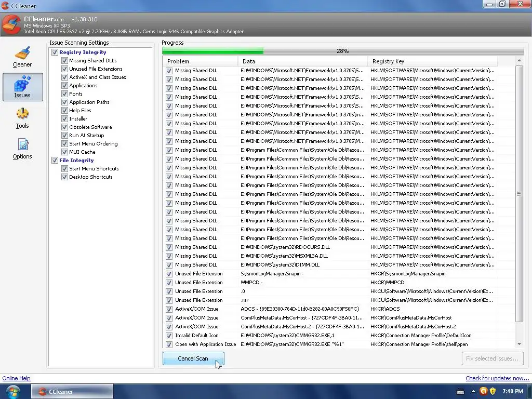Uncheck Run At Startup option
The height and width of the screenshot is (399, 532).
[64, 136]
